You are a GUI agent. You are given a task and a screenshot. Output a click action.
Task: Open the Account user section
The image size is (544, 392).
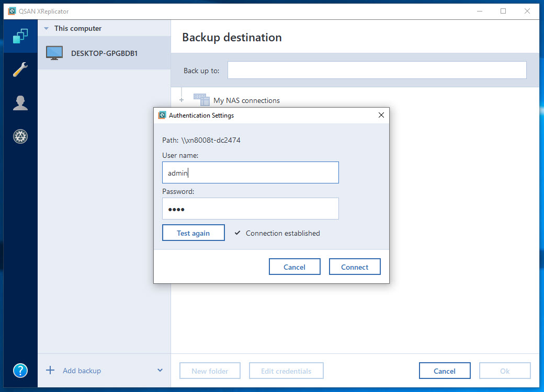[20, 103]
